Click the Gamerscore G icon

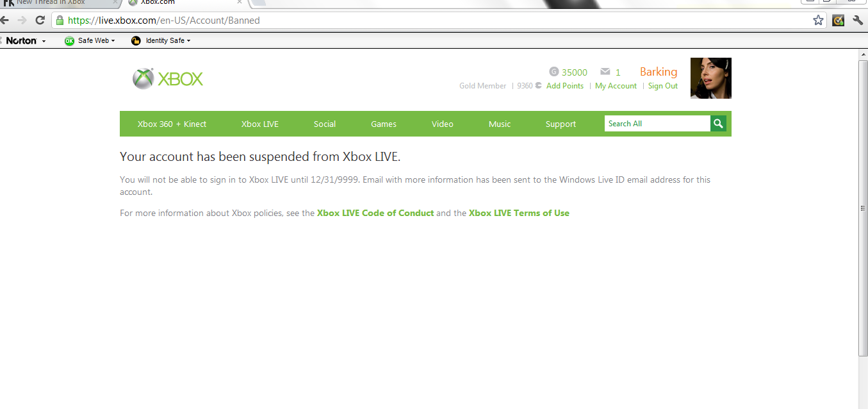(x=554, y=72)
